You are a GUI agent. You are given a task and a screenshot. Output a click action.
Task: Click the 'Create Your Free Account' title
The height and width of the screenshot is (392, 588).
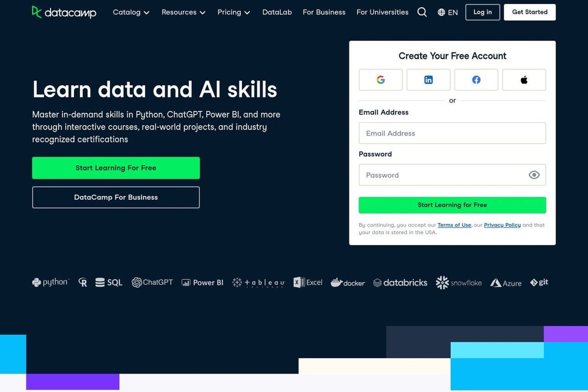(452, 56)
